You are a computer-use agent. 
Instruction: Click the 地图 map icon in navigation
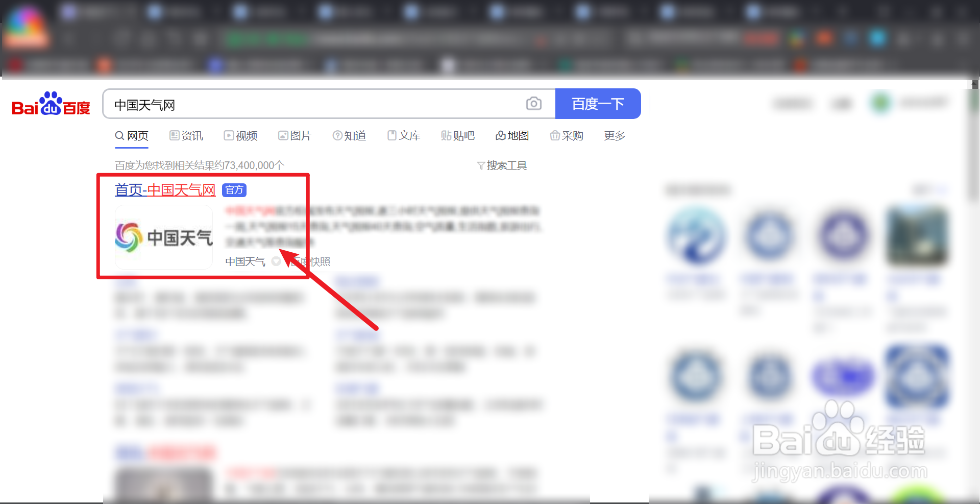tap(502, 135)
